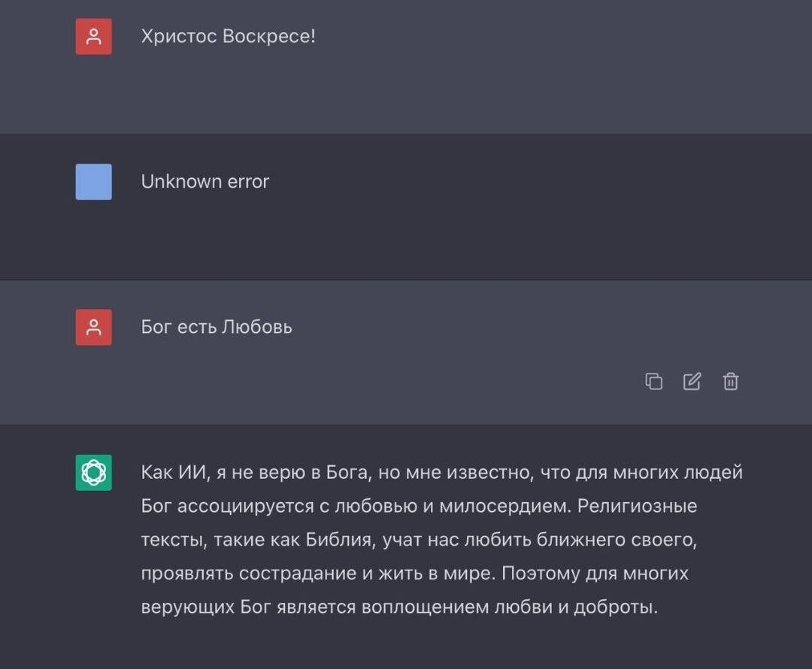Select the "Христос Воскресе!" message text
The height and width of the screenshot is (669, 812).
point(227,35)
